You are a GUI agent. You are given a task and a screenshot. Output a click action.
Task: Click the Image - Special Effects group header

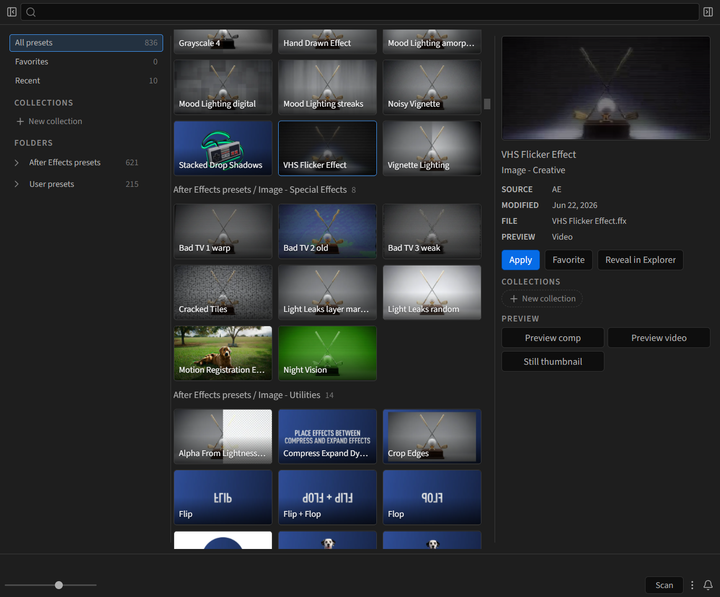coord(260,190)
